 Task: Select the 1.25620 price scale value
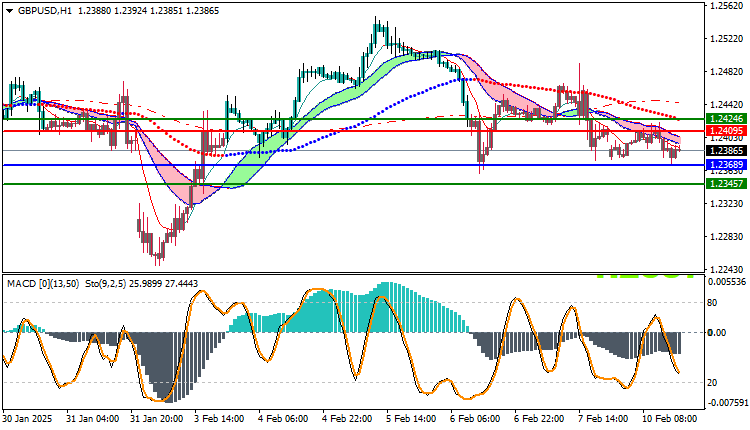point(727,6)
